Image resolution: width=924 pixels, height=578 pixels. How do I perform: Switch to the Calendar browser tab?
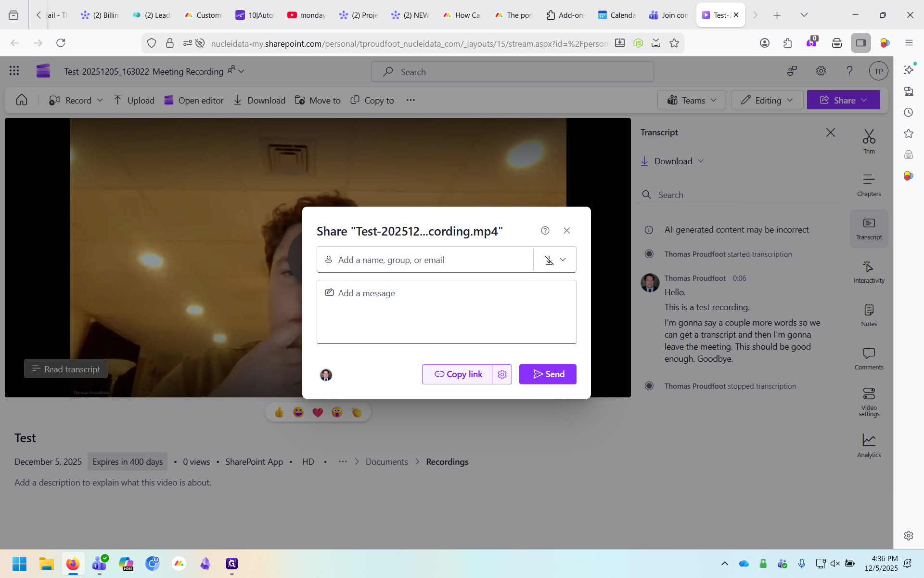click(x=617, y=15)
